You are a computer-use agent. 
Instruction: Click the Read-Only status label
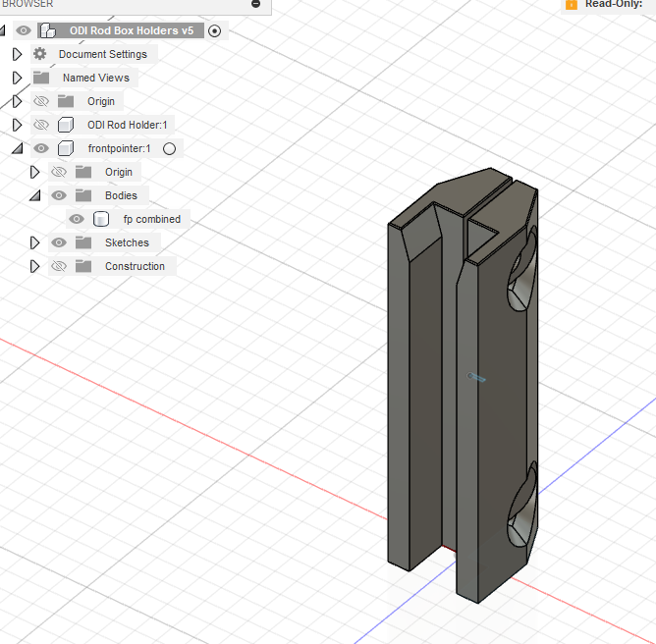(x=614, y=4)
